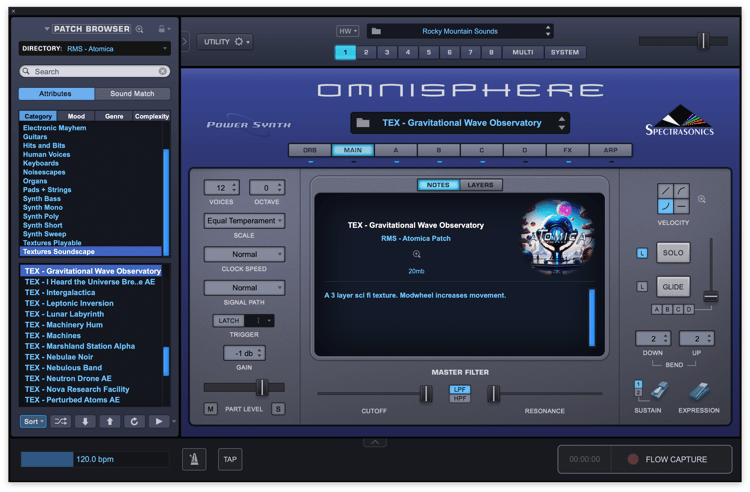This screenshot has height=492, width=750.
Task: Click the expression pedal icon
Action: tap(699, 391)
